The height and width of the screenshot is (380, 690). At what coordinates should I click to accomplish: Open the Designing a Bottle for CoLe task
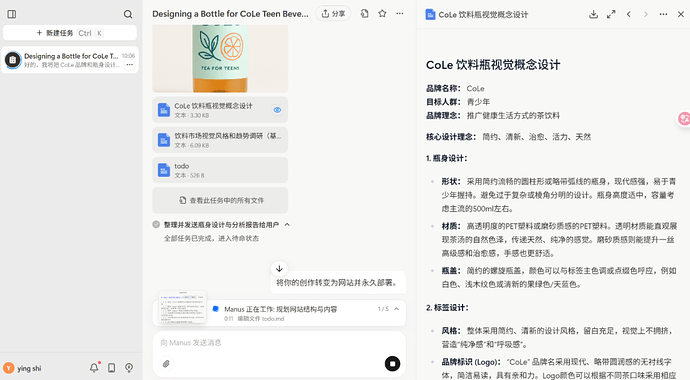pyautogui.click(x=70, y=60)
